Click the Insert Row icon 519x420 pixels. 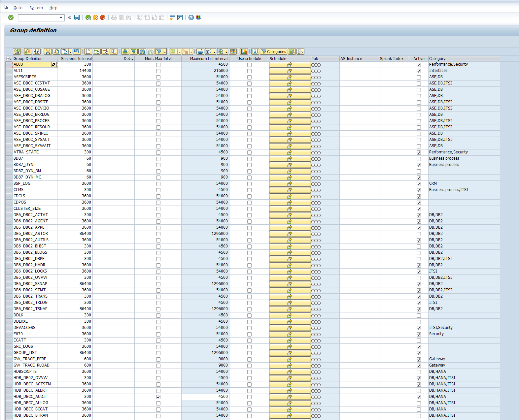(x=97, y=51)
